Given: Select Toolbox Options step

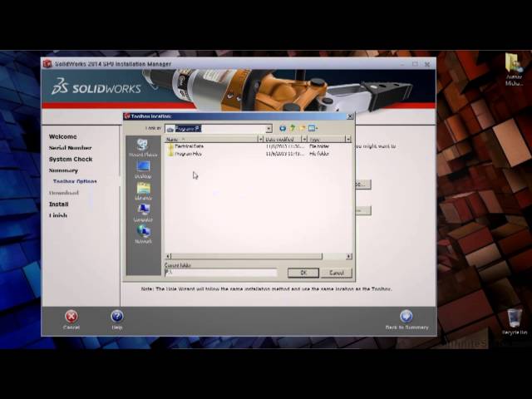Looking at the screenshot, I should pos(75,181).
